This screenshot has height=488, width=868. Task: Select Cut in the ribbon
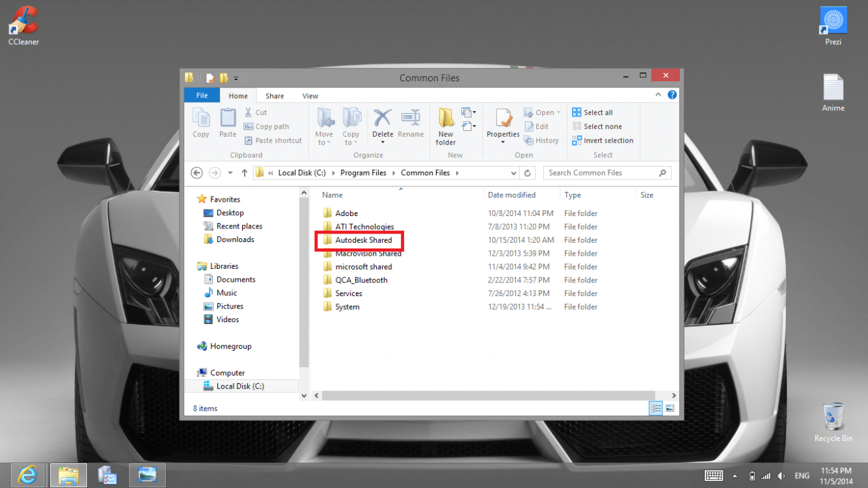(x=256, y=113)
